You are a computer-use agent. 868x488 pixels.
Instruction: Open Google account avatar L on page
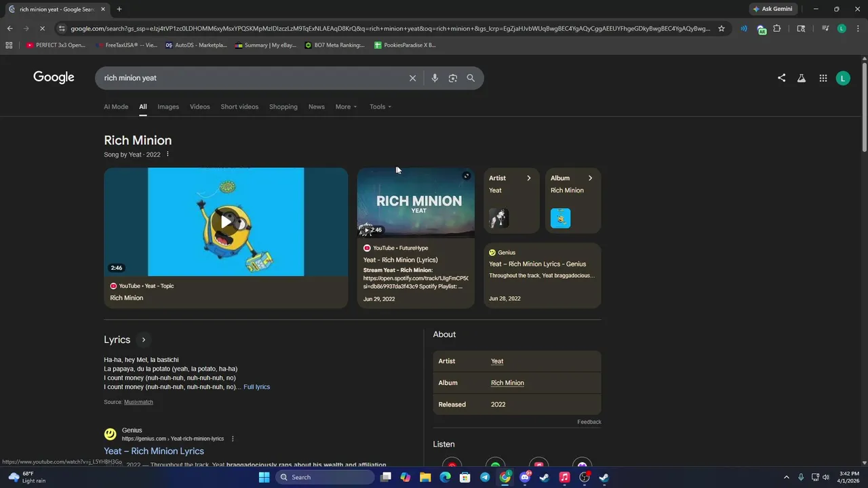coord(843,78)
